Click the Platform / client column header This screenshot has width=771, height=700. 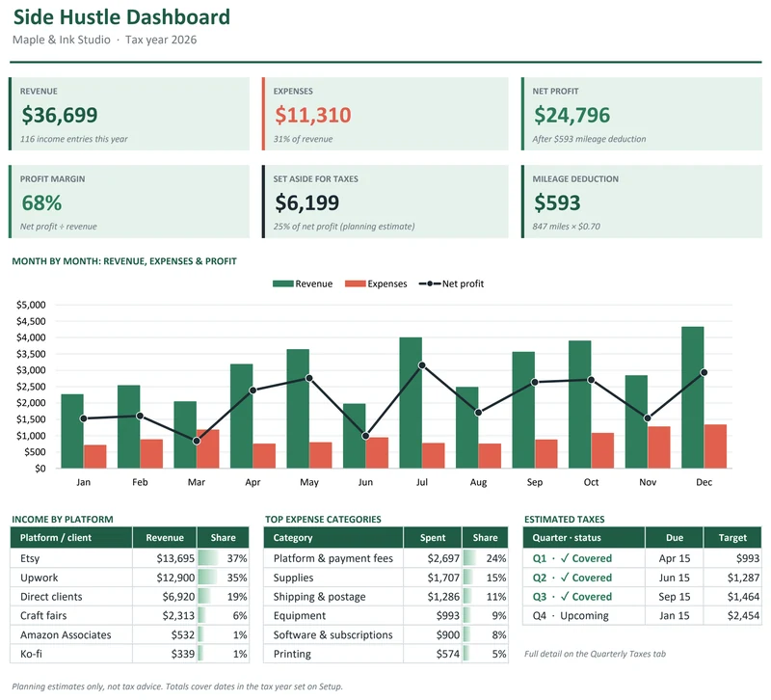[71, 538]
